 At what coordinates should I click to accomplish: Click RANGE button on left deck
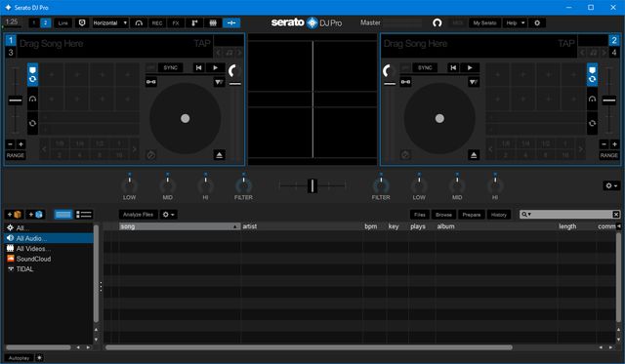point(16,155)
